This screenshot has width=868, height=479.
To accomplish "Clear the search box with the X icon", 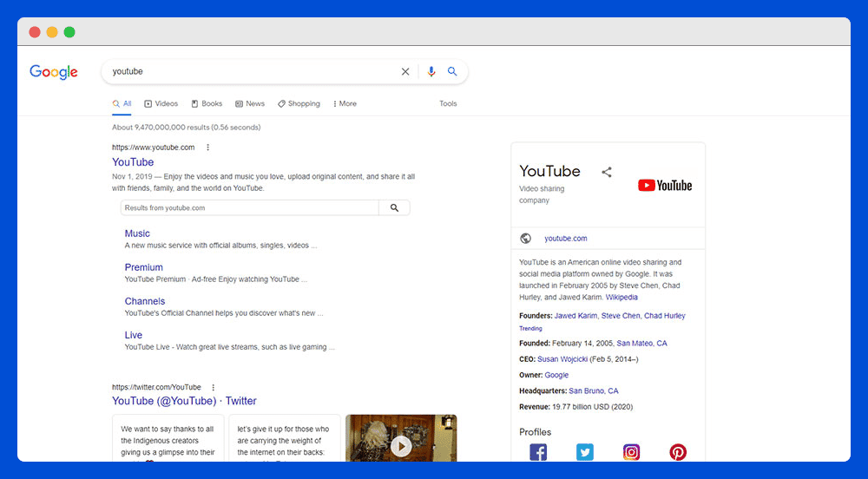I will 405,71.
